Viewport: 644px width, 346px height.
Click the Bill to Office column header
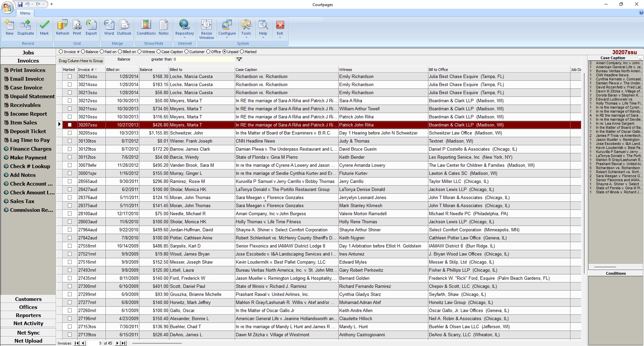(x=499, y=70)
